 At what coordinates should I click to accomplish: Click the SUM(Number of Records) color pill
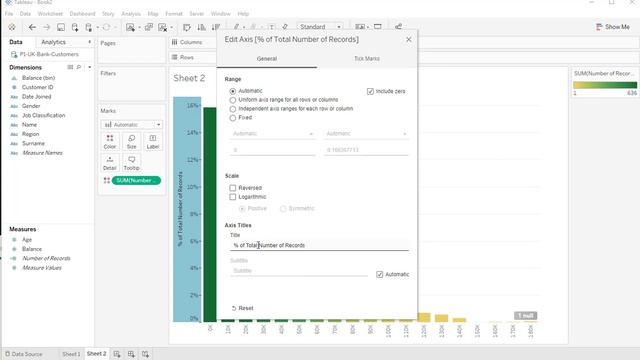tap(136, 180)
